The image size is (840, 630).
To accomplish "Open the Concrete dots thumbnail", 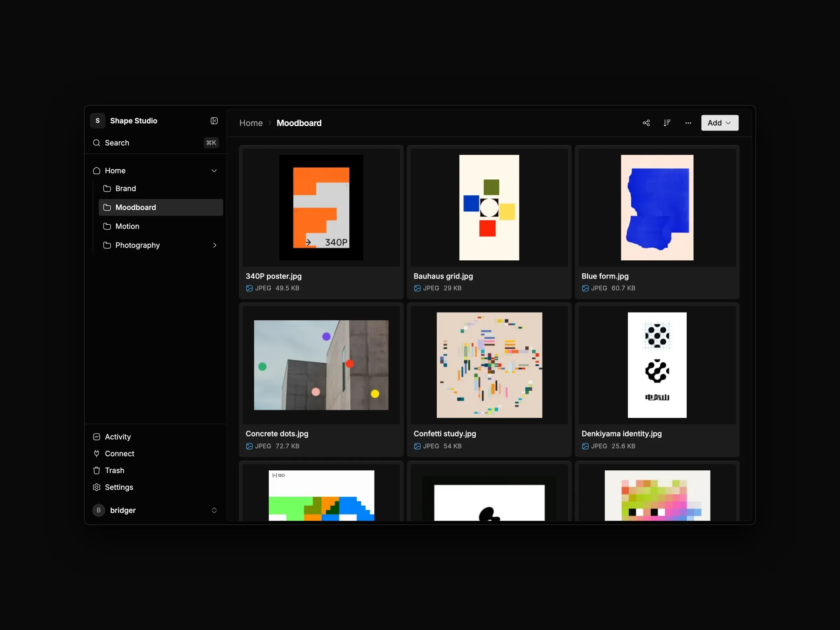I will tap(321, 365).
